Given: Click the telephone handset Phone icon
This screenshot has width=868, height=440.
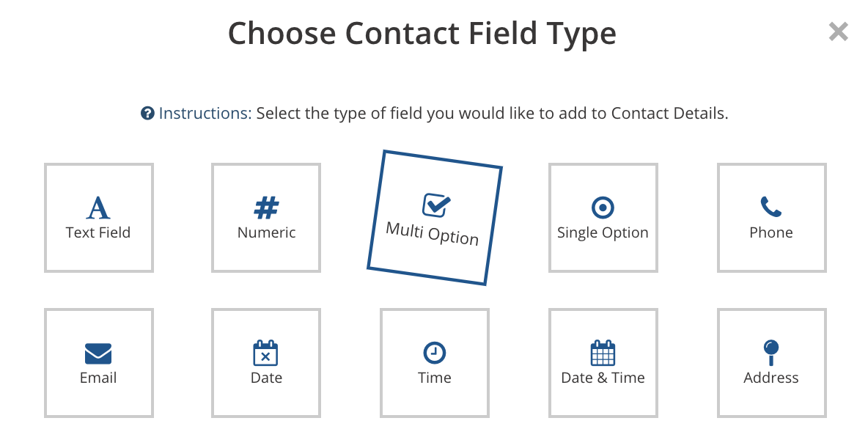Looking at the screenshot, I should point(770,207).
